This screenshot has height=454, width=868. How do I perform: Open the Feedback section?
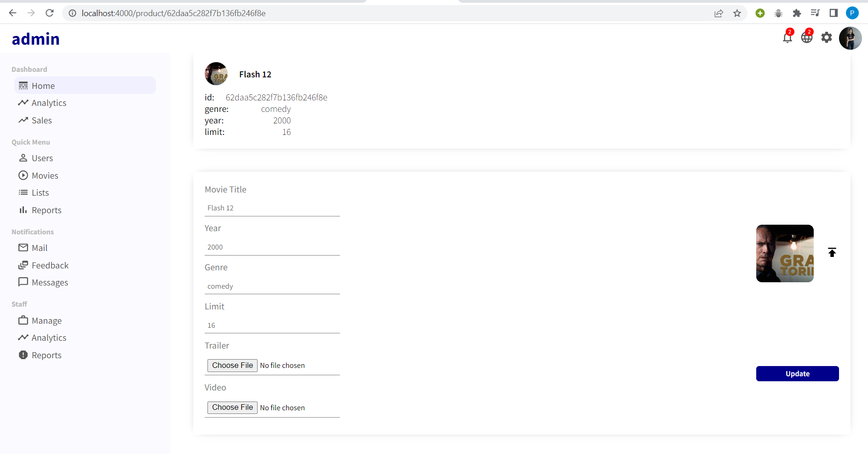50,265
